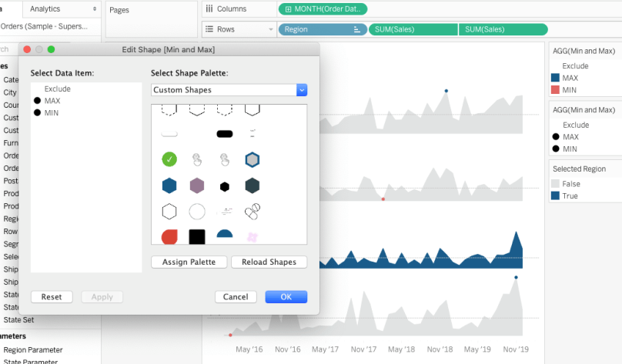Screen dimensions: 622x364
Task: Choose the black square shape
Action: [x=197, y=236]
